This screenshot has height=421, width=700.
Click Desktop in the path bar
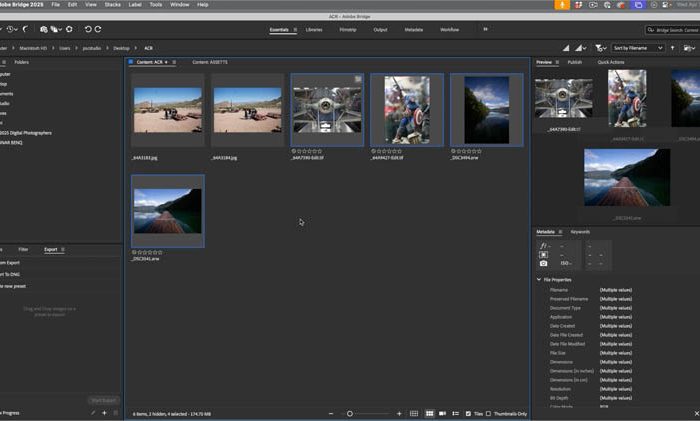[x=121, y=48]
